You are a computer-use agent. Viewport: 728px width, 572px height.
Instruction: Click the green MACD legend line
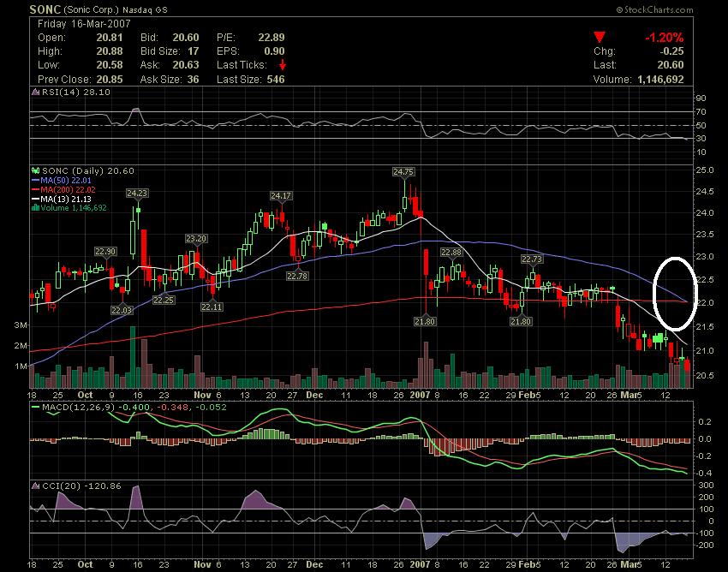[36, 408]
